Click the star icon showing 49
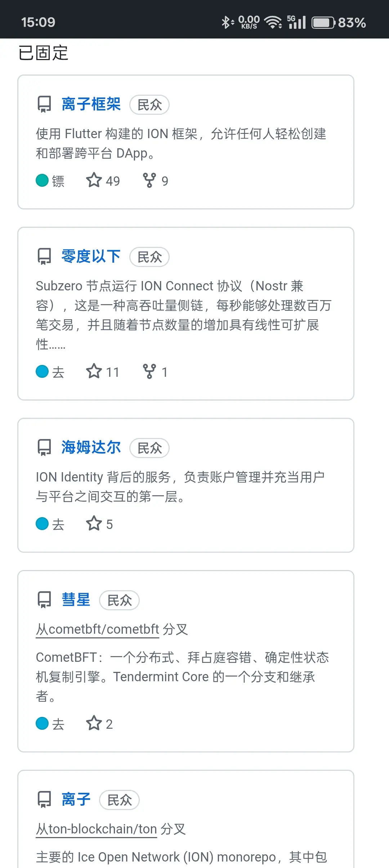 (94, 180)
